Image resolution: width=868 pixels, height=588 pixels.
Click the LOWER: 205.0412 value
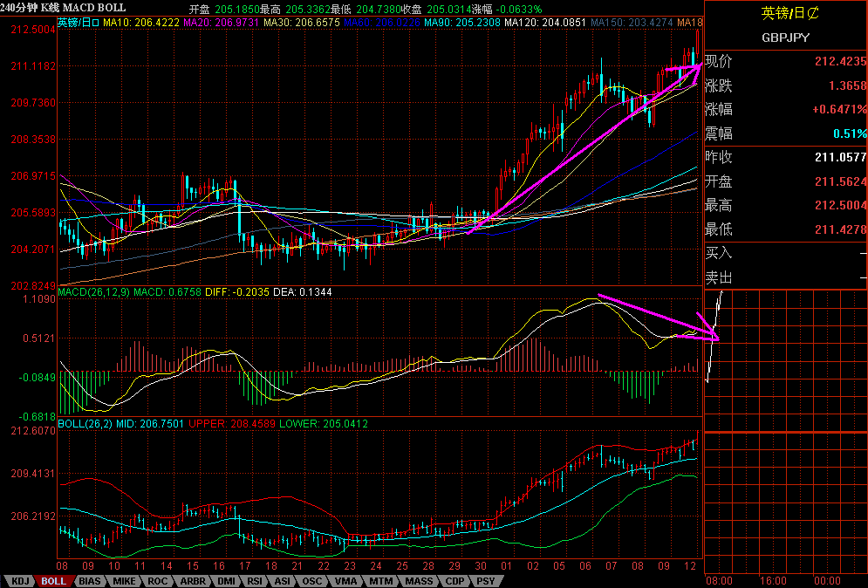click(324, 424)
